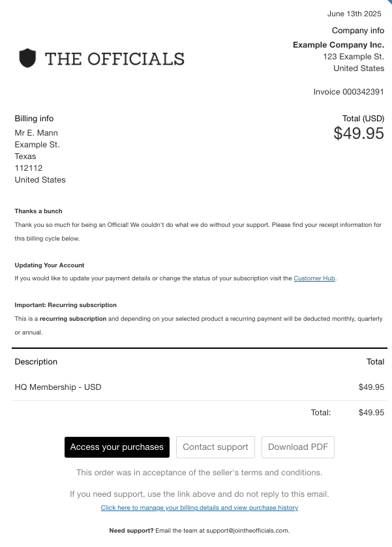
Task: Click support@jointheofficials.com email address
Action: (247, 531)
